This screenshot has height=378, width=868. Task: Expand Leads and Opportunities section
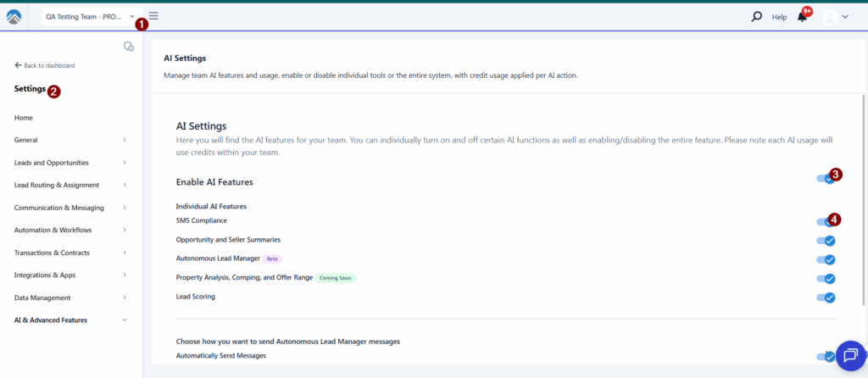(x=70, y=163)
